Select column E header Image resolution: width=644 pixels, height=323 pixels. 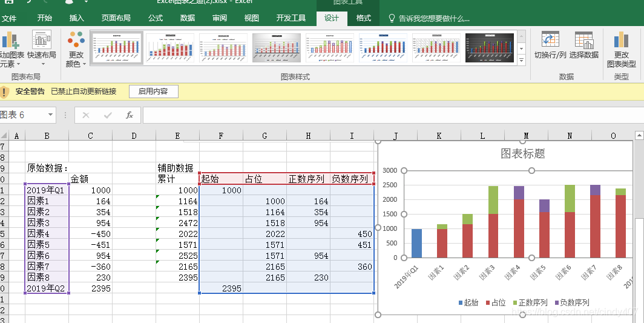tap(177, 136)
